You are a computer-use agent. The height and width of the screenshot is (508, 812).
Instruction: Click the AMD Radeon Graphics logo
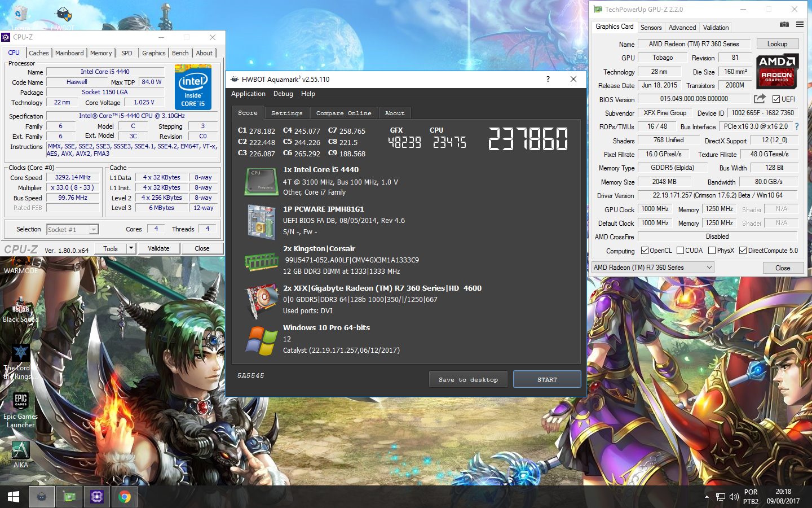[x=776, y=71]
